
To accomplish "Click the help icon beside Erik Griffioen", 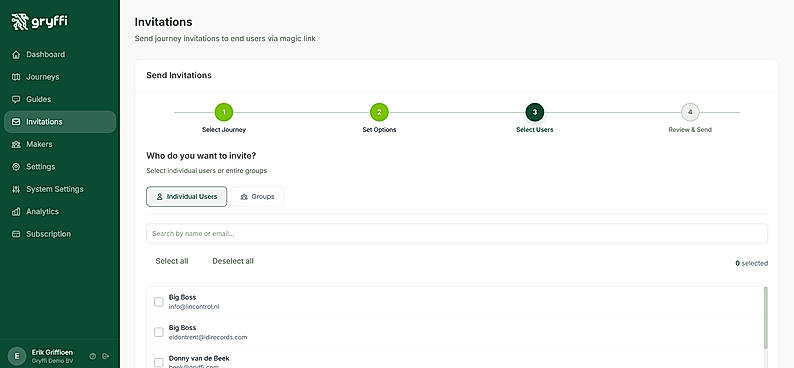I will (93, 356).
